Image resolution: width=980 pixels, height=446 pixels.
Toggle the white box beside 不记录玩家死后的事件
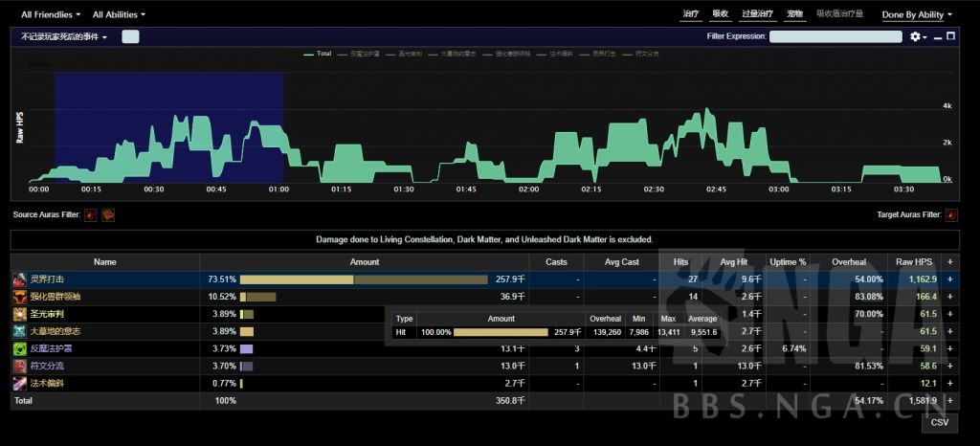(130, 36)
